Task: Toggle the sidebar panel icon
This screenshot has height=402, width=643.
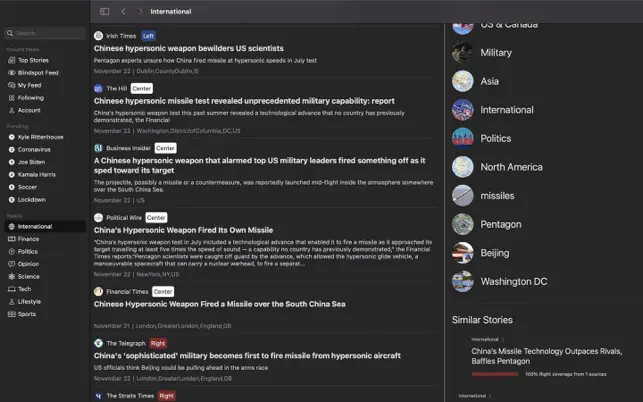Action: pos(105,11)
